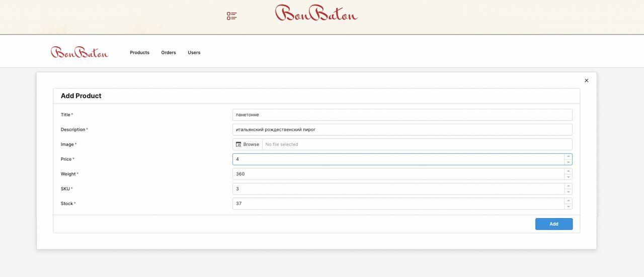
Task: Open the Users menu item
Action: 194,52
